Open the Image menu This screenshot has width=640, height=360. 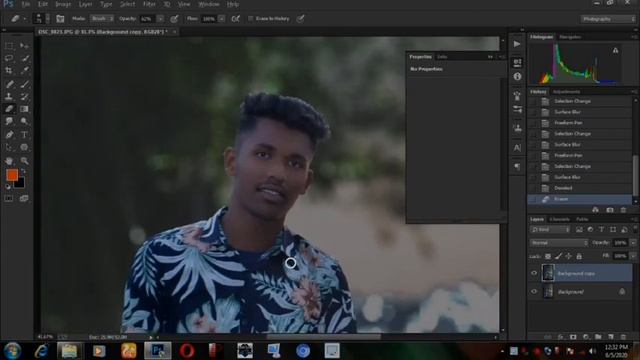pos(63,4)
